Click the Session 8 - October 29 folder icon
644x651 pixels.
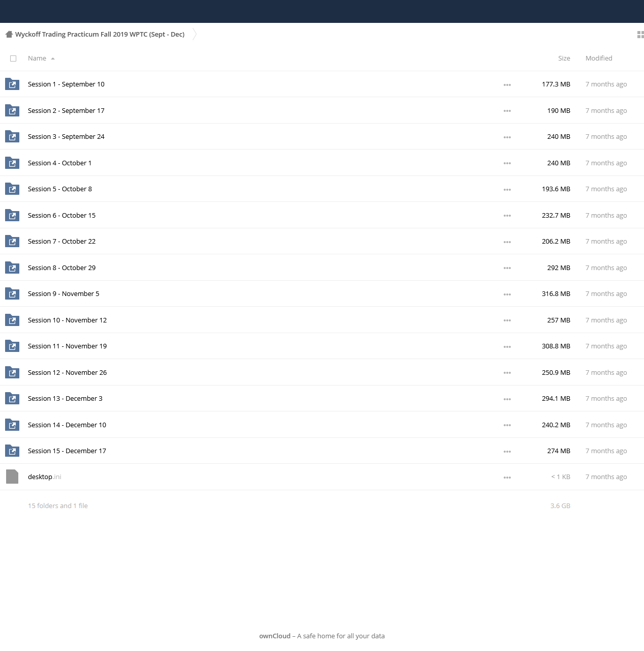(12, 268)
